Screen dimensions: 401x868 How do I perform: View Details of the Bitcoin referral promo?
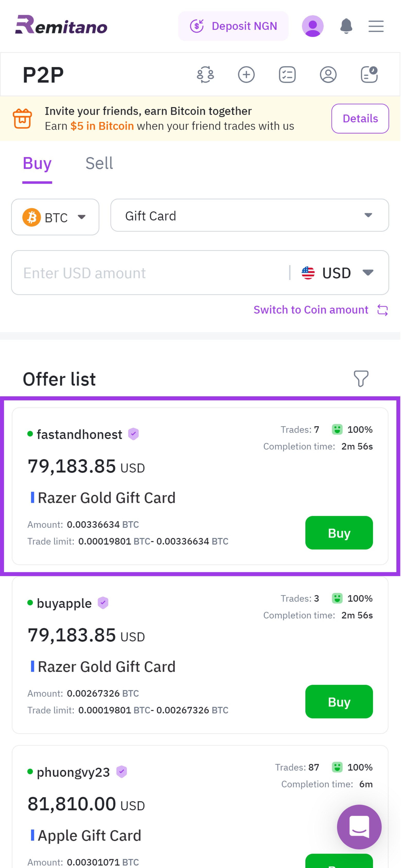[360, 118]
